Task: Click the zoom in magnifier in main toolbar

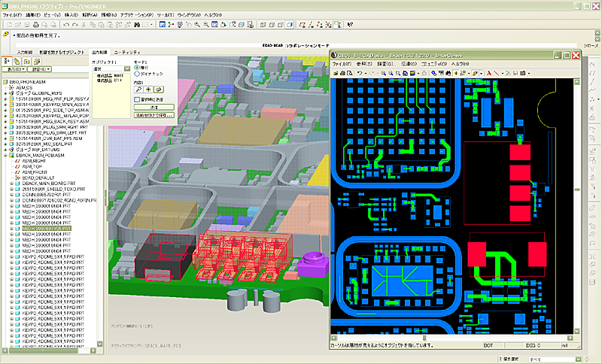Action: (197, 25)
